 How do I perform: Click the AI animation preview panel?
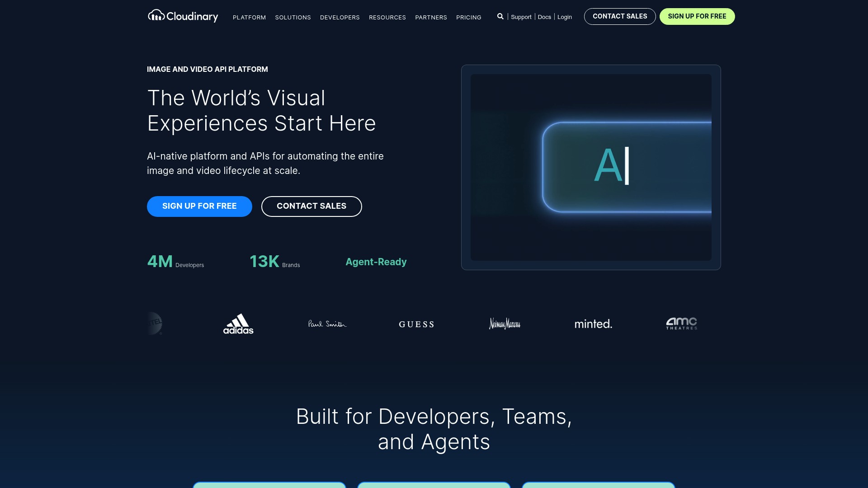pos(591,167)
